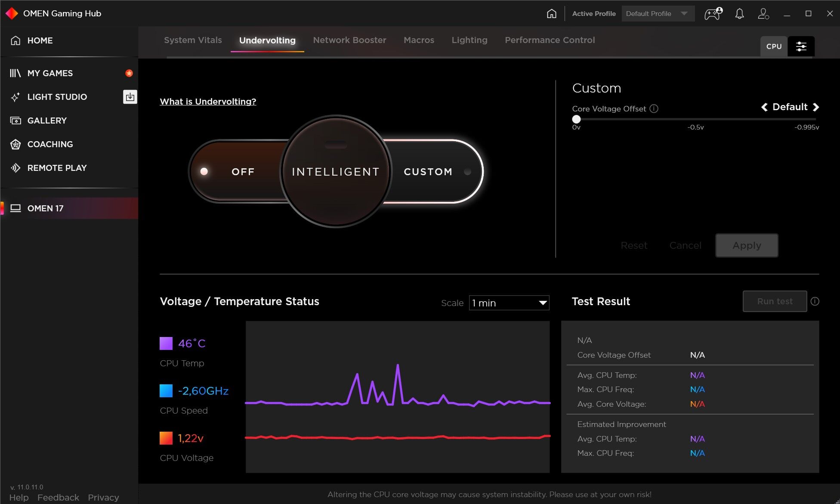Click the red badge next to My Games
840x504 pixels.
[x=129, y=73]
